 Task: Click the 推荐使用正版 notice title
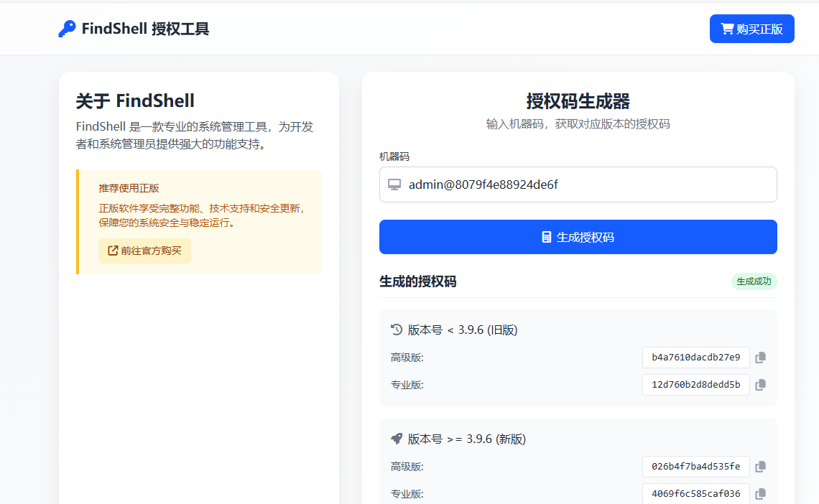(129, 188)
